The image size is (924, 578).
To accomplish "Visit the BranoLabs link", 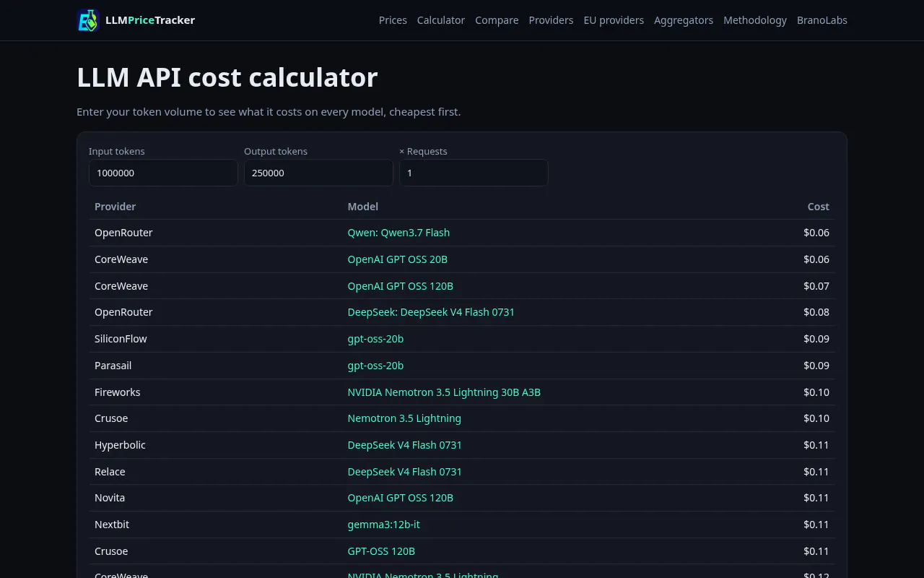I will pos(822,20).
